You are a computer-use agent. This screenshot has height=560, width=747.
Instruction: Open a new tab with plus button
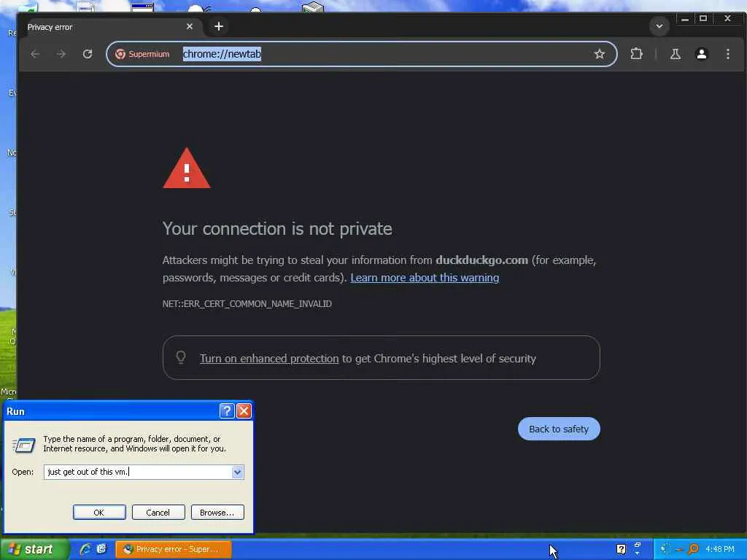click(x=219, y=26)
